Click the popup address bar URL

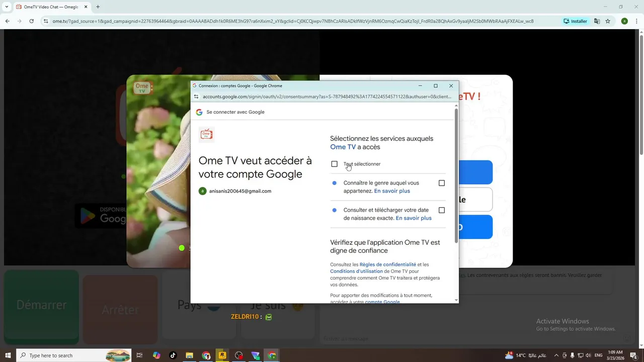click(x=327, y=97)
